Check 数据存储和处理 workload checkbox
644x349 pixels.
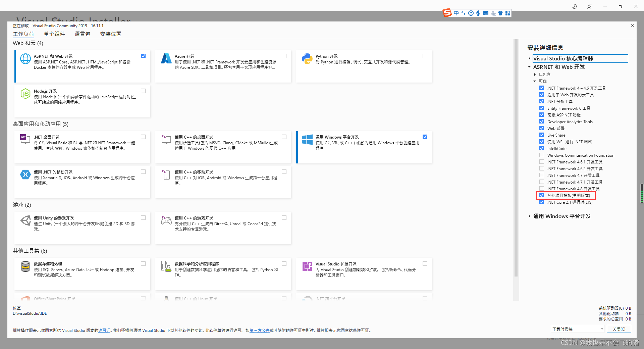(x=143, y=264)
